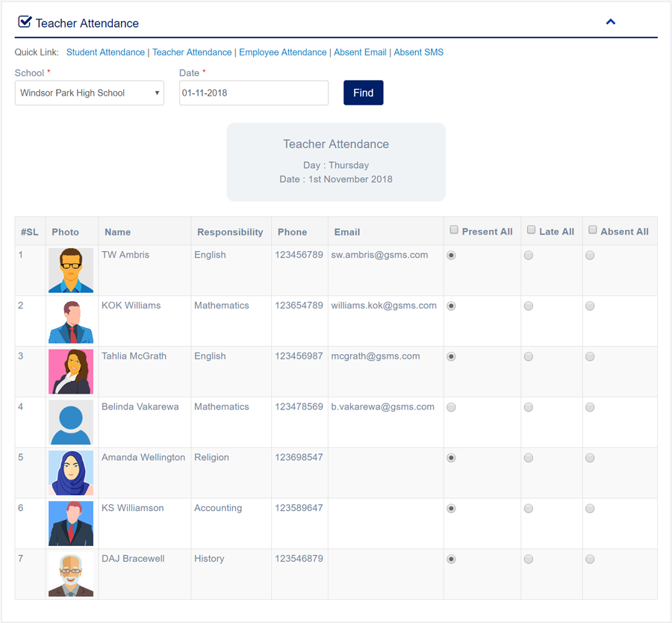Mark TW Ambris as late
Screen dimensions: 672x623
529,255
